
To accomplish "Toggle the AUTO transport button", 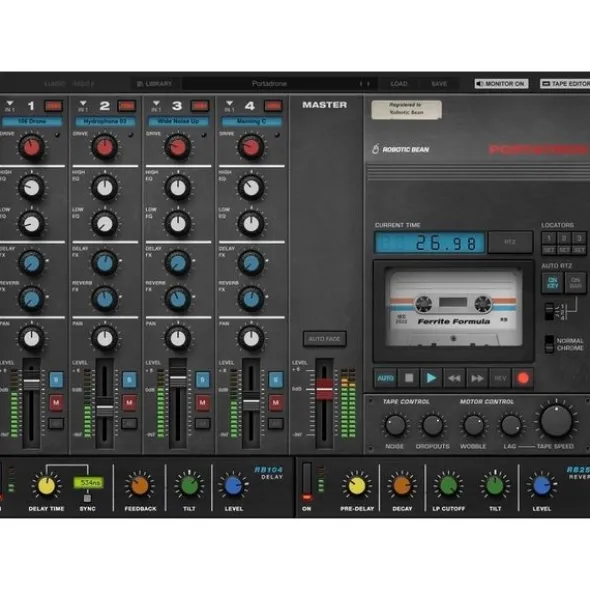I will [x=386, y=378].
